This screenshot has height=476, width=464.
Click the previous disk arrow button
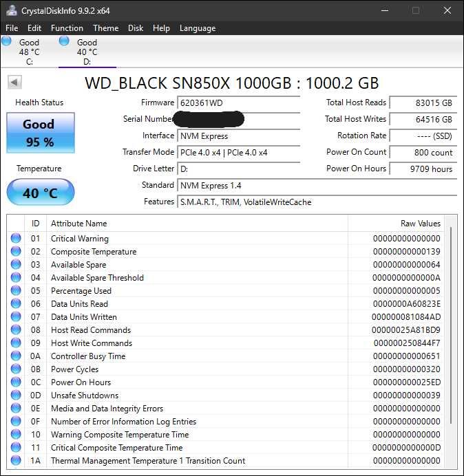[14, 82]
